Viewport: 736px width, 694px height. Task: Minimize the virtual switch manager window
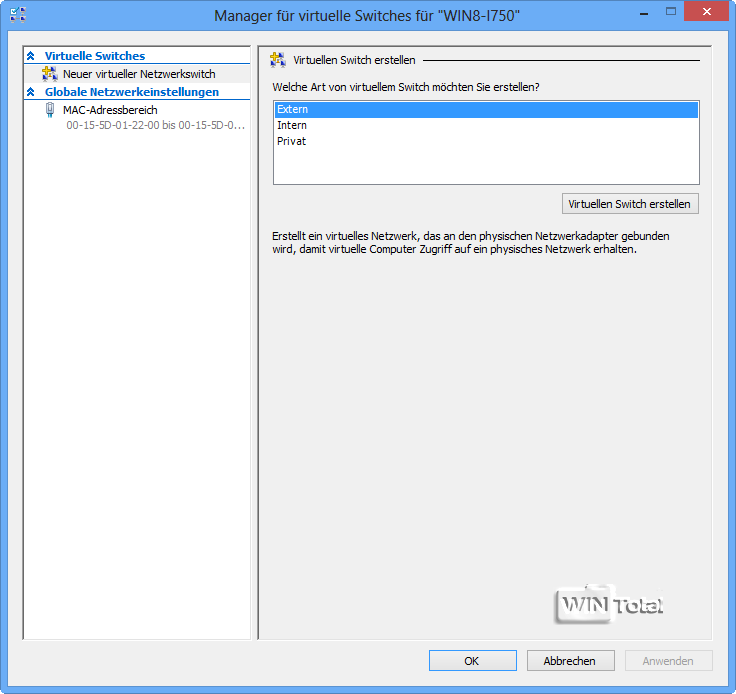coord(644,14)
